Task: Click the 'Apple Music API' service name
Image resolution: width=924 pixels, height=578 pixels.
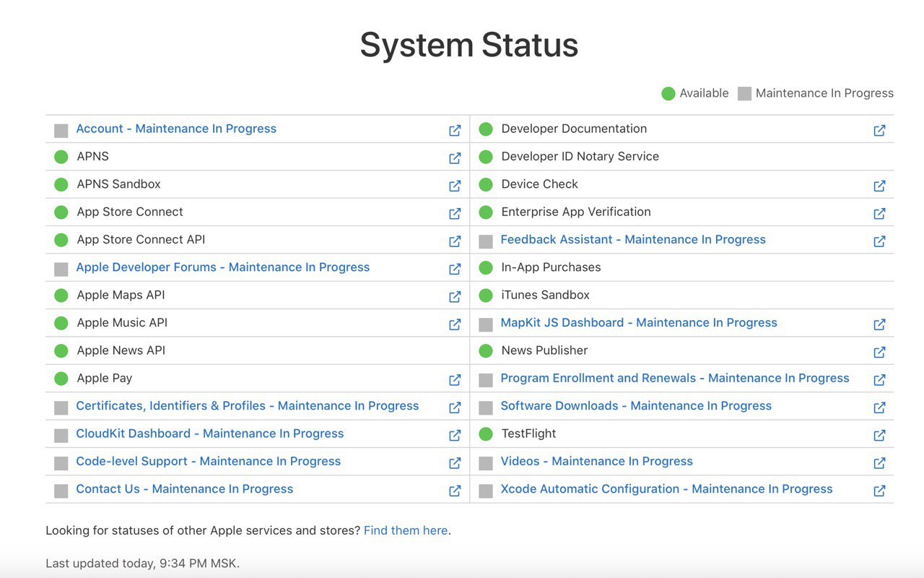Action: click(122, 323)
